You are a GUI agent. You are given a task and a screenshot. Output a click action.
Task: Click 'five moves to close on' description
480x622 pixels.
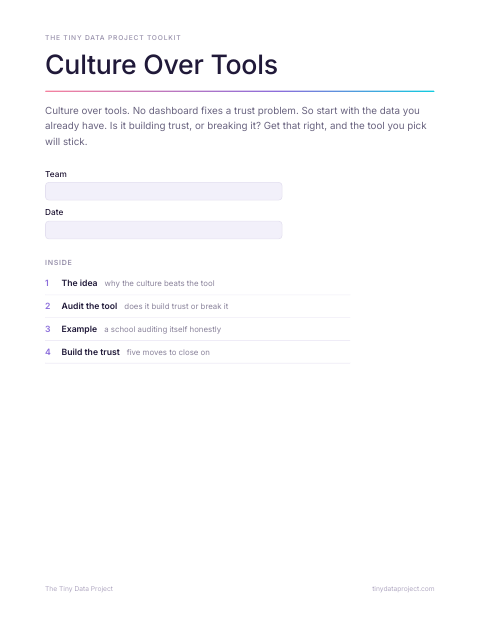click(168, 353)
